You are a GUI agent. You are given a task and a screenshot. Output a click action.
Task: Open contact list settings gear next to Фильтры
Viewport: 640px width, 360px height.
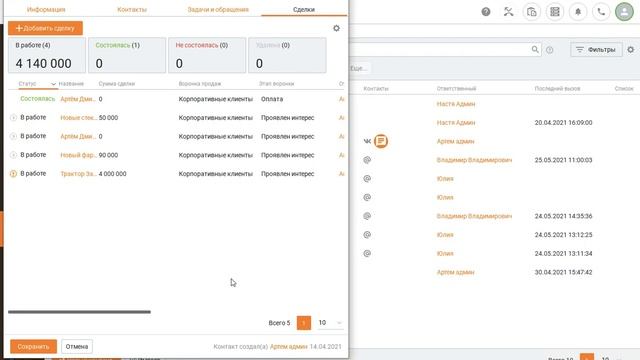tap(631, 49)
